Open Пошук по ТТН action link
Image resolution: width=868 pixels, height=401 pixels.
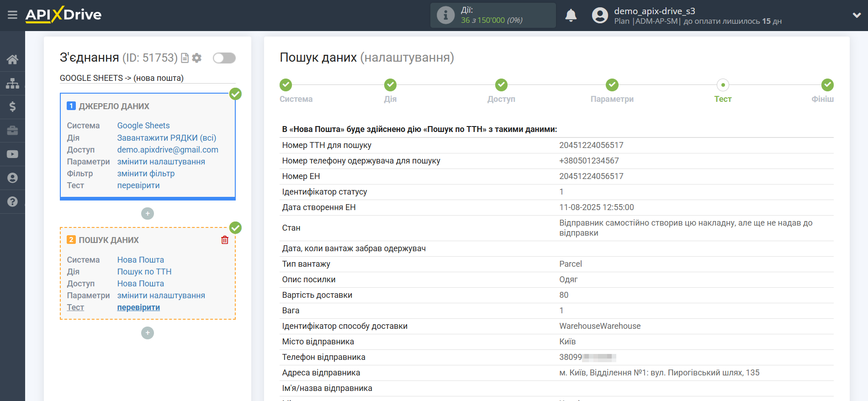click(144, 272)
